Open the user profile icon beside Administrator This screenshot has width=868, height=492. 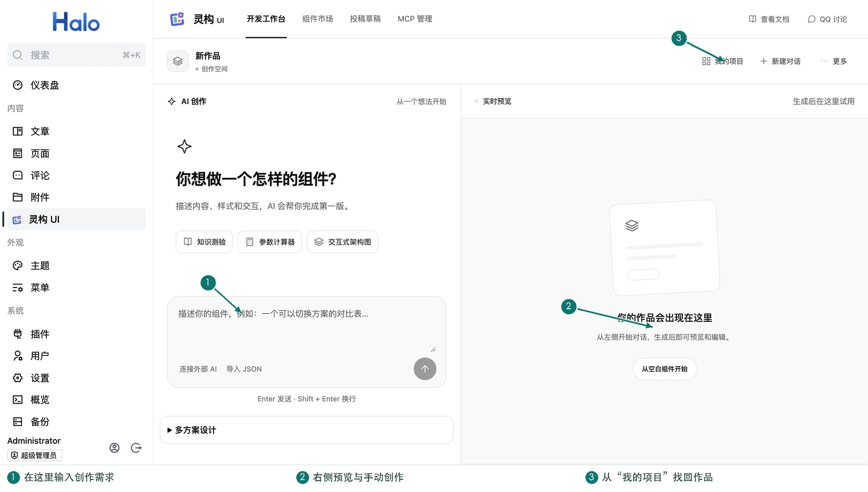[x=114, y=448]
